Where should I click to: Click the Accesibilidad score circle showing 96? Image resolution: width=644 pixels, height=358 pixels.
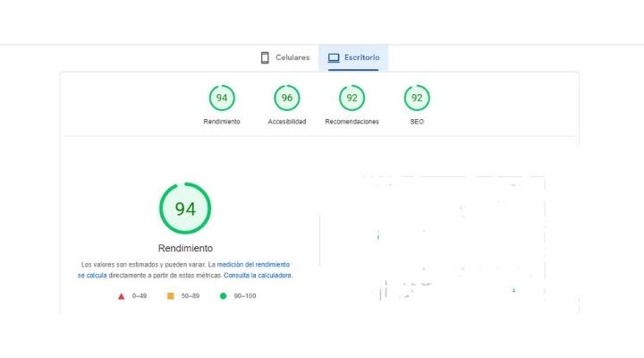click(287, 98)
